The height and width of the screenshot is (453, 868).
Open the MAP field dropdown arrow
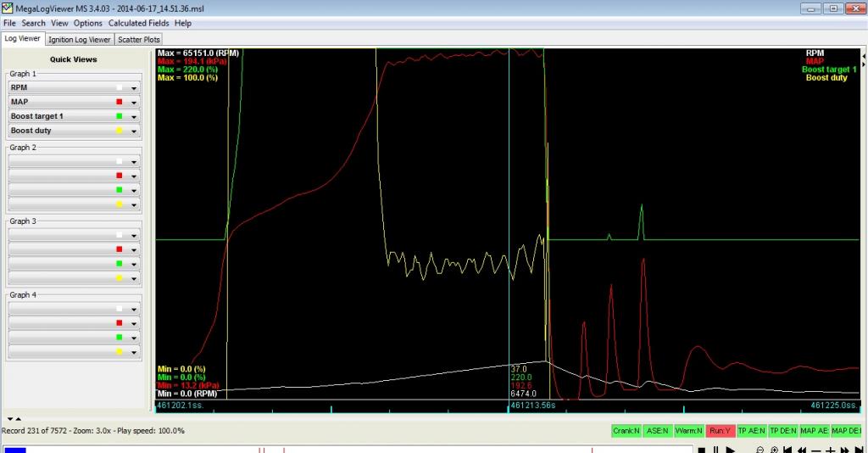(134, 102)
